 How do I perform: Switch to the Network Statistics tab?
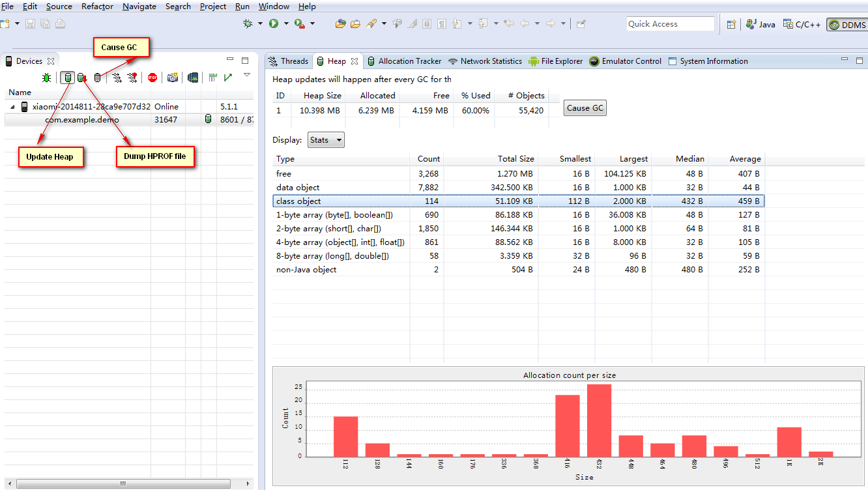[x=485, y=61]
